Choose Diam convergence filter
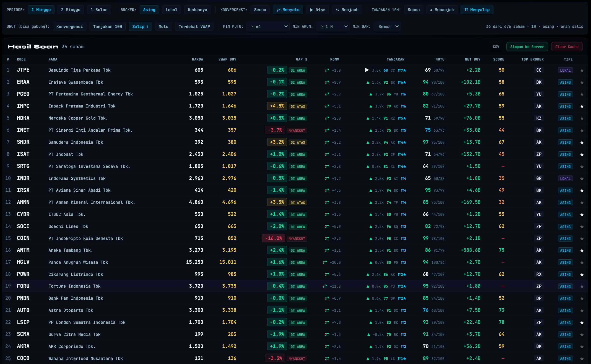The height and width of the screenshot is (364, 591). 318,10
